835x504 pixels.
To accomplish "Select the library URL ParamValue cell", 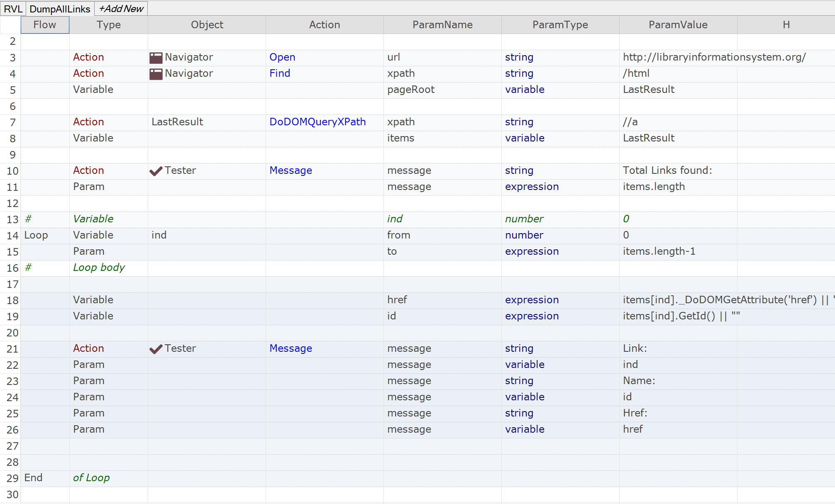I will 714,57.
